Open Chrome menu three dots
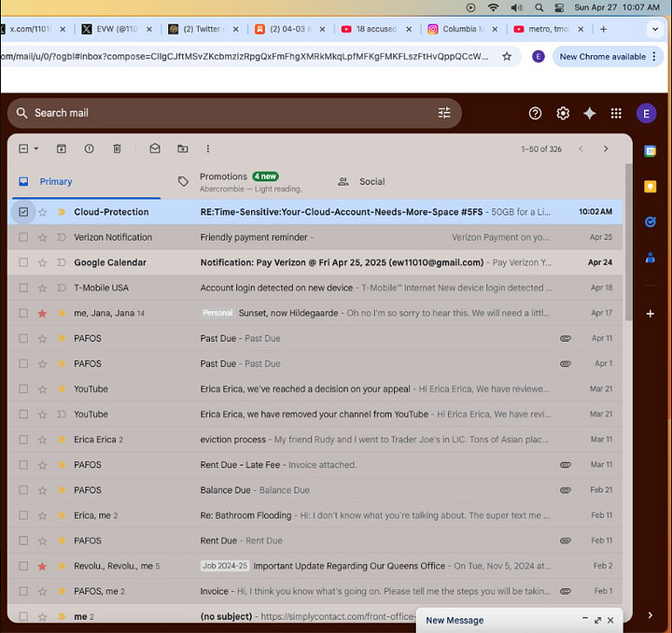 click(x=654, y=56)
